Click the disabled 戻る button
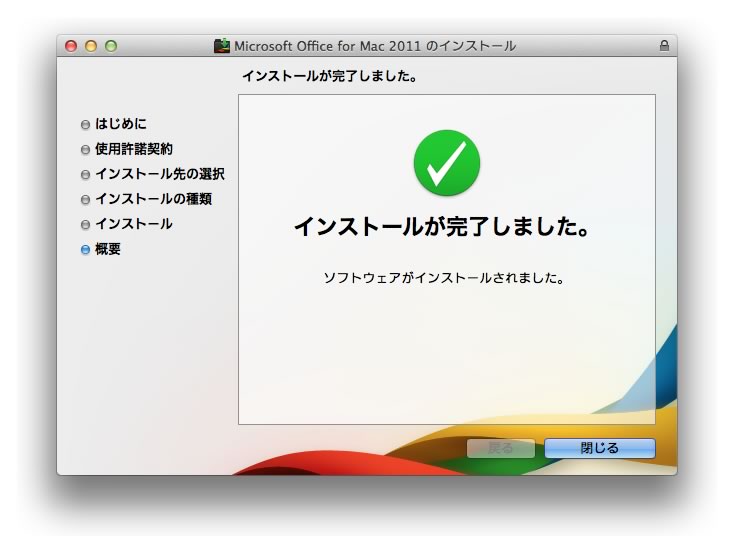734x554 pixels. click(501, 448)
